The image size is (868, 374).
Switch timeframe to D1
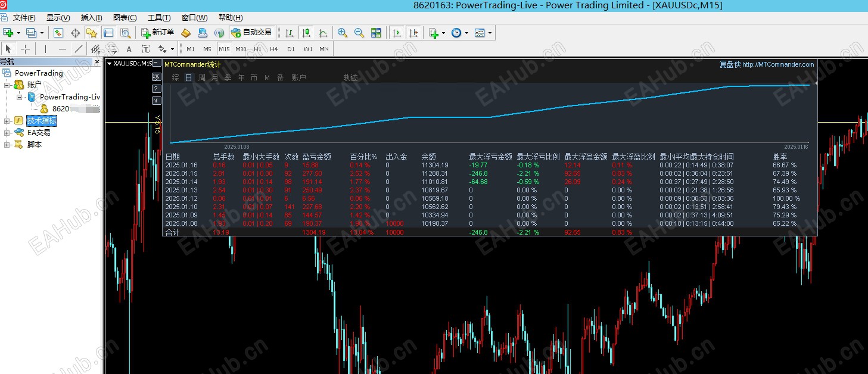click(291, 49)
